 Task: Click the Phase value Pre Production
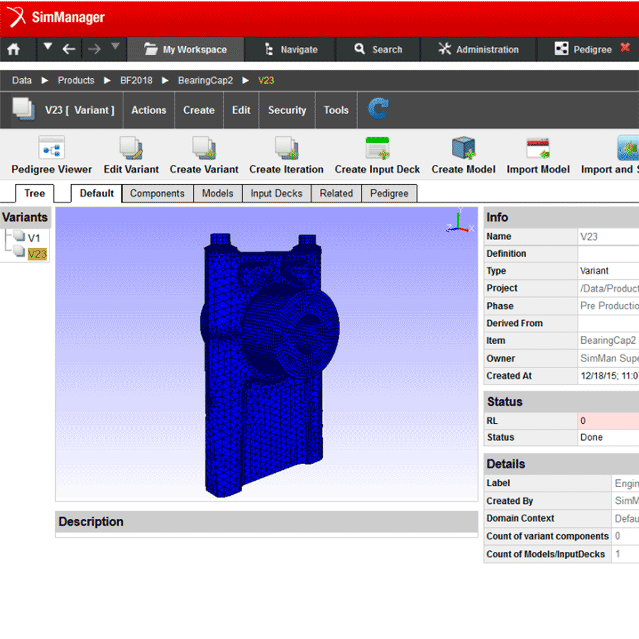tap(608, 306)
